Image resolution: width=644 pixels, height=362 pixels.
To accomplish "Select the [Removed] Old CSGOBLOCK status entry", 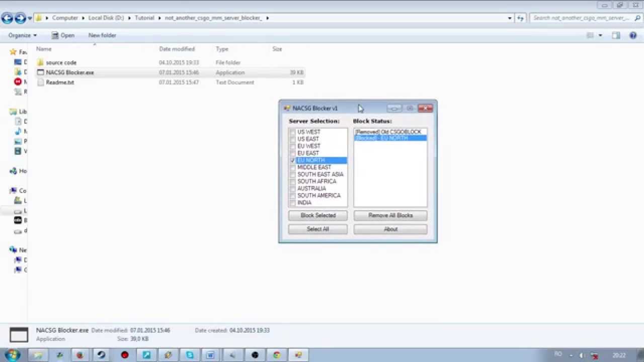I will [390, 132].
